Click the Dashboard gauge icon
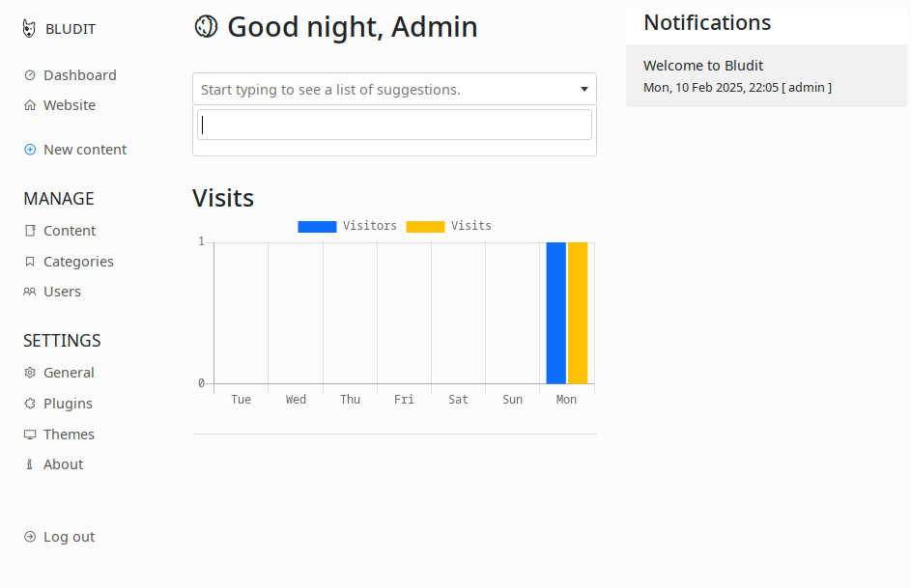Image resolution: width=911 pixels, height=588 pixels. click(30, 75)
